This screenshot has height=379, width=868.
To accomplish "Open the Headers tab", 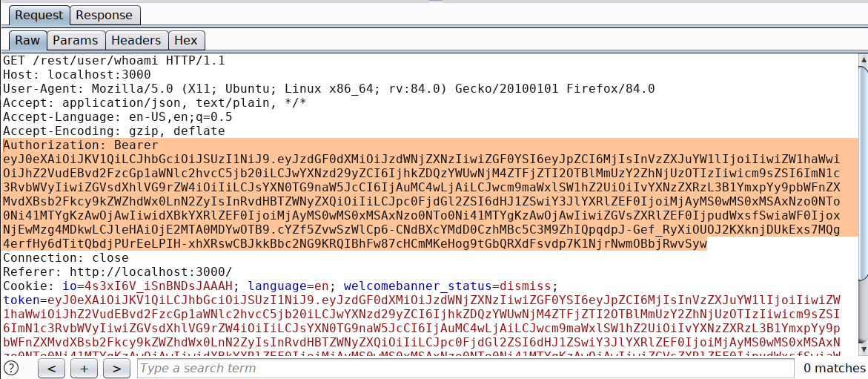I will [136, 41].
